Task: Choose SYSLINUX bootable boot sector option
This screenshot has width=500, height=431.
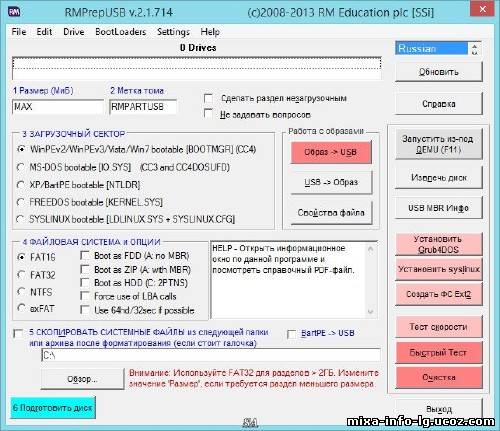Action: coord(20,219)
